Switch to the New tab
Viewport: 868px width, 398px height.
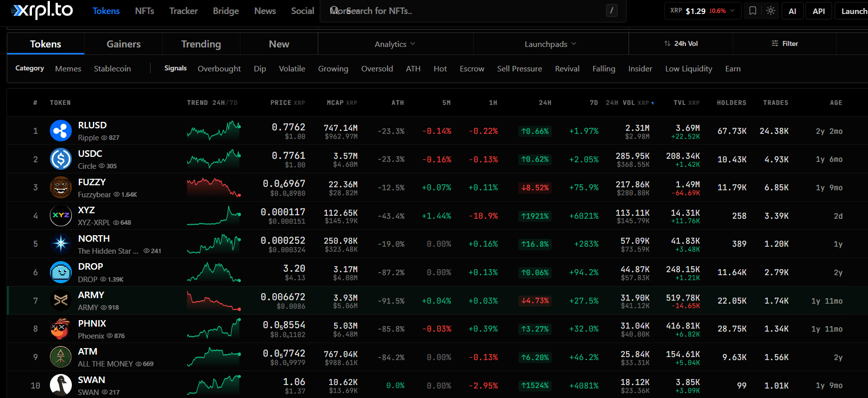point(279,44)
